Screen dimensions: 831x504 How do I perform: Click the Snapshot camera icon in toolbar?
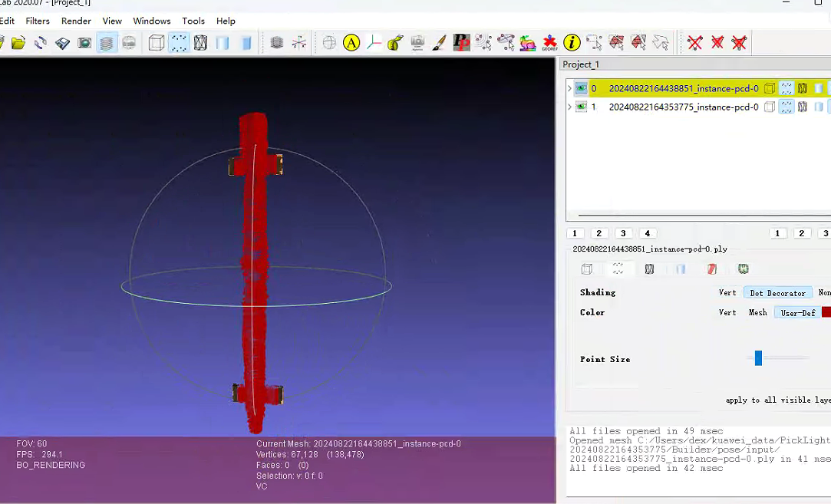(84, 43)
